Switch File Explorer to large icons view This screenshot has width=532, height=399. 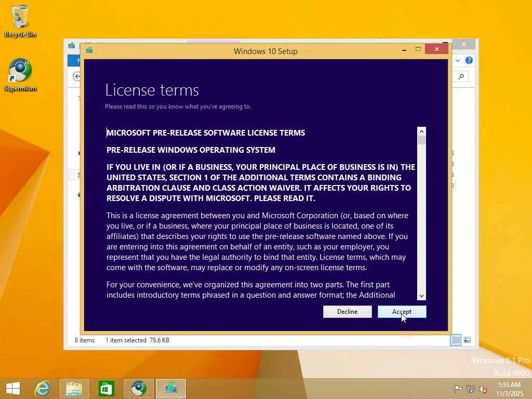(x=467, y=340)
